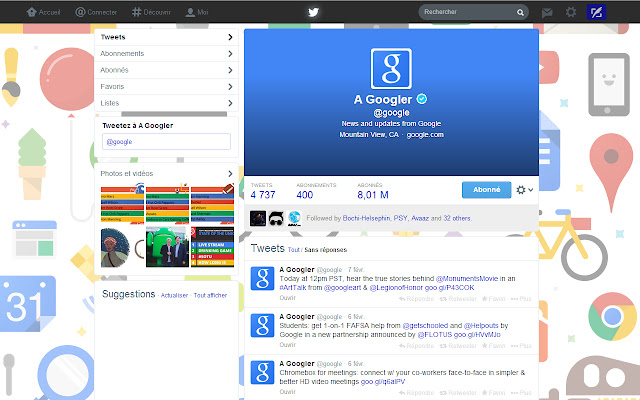View the 400 abonnements count
Screen dimensions: 640x400
pos(316,191)
